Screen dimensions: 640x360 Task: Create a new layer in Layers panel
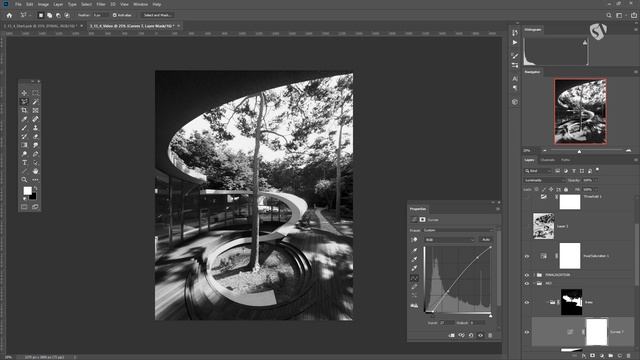tap(620, 356)
